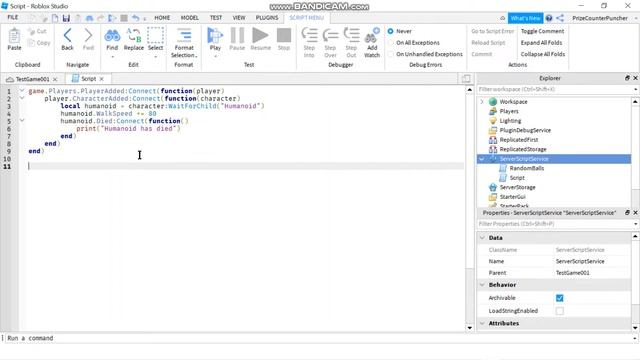640x360 pixels.
Task: Click the Step Into debugger icon
Action: (x=309, y=36)
